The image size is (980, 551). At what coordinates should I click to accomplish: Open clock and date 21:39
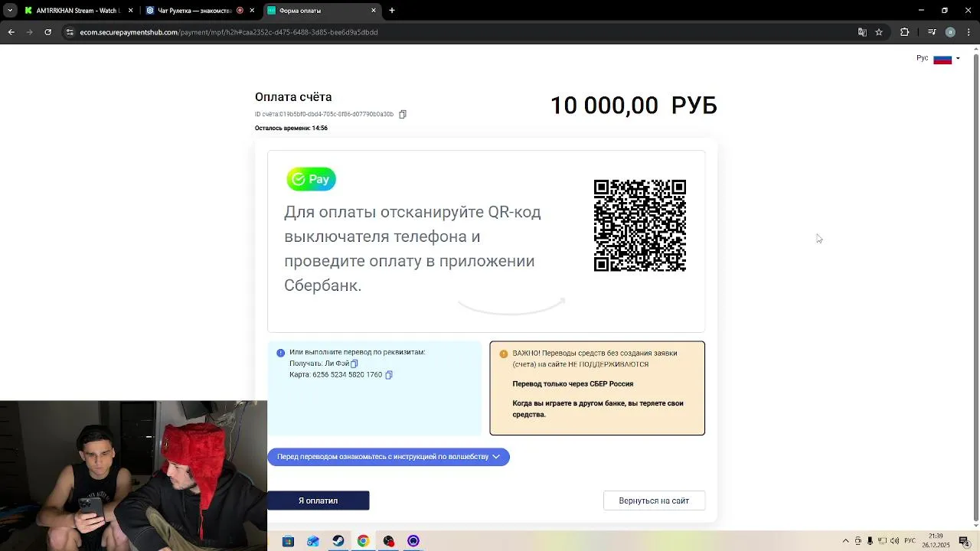click(936, 541)
